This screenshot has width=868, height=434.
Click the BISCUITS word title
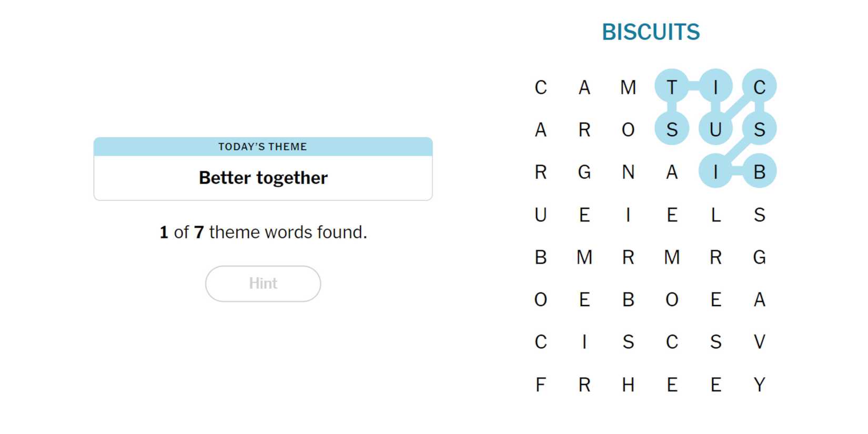point(650,32)
